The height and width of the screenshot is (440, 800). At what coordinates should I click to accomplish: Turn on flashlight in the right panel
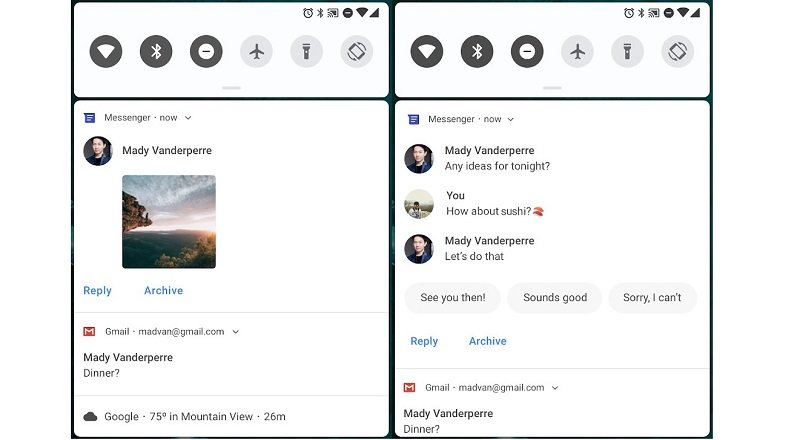[628, 52]
